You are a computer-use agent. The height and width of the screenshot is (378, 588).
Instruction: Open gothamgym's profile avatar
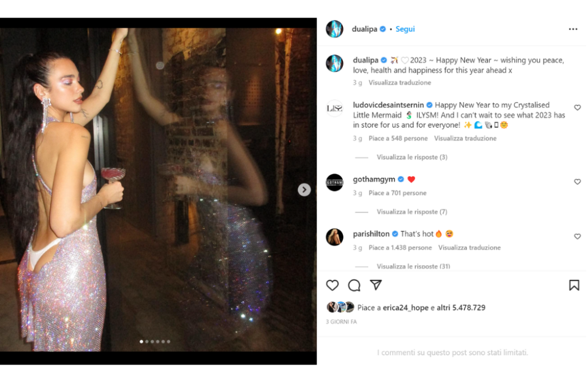335,183
